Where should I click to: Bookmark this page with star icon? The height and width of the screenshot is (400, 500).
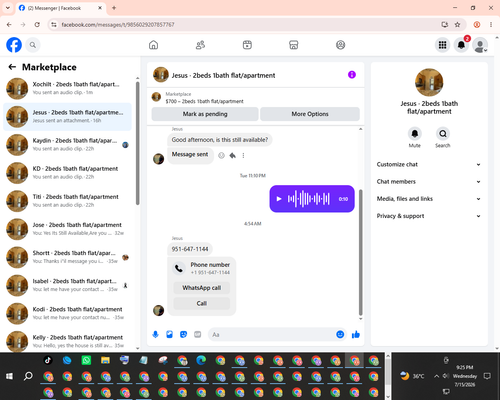(x=457, y=24)
